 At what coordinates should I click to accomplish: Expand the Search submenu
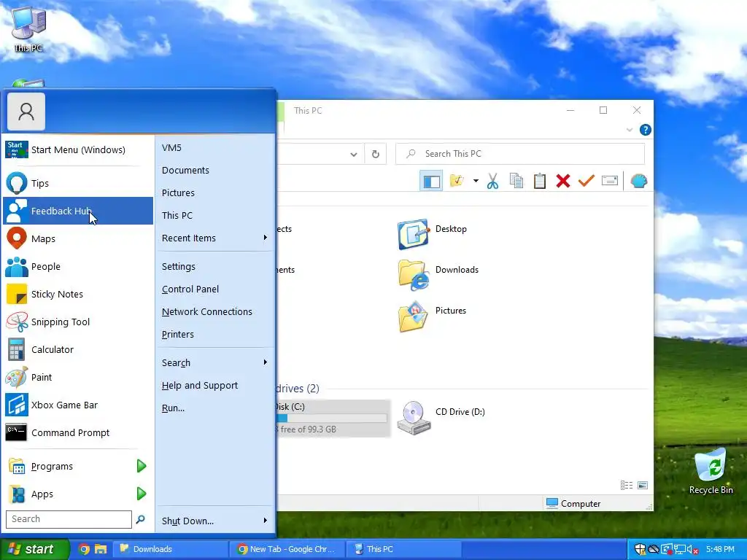click(x=215, y=363)
